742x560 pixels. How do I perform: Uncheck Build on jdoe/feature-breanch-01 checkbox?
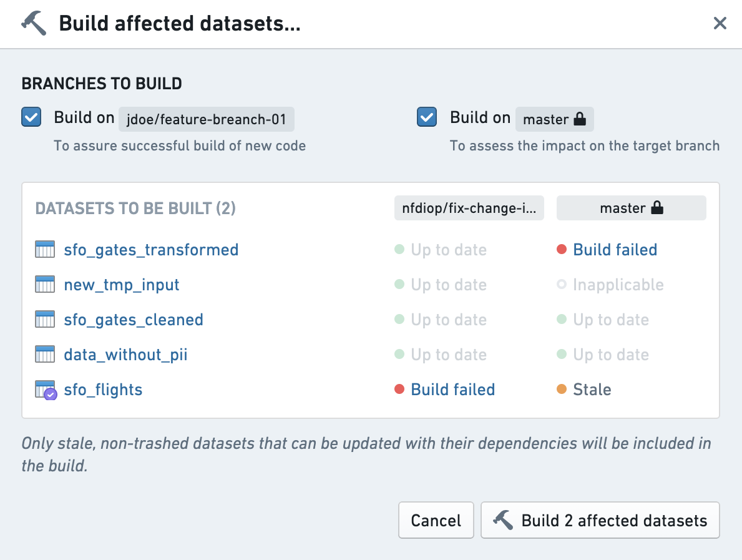[31, 117]
